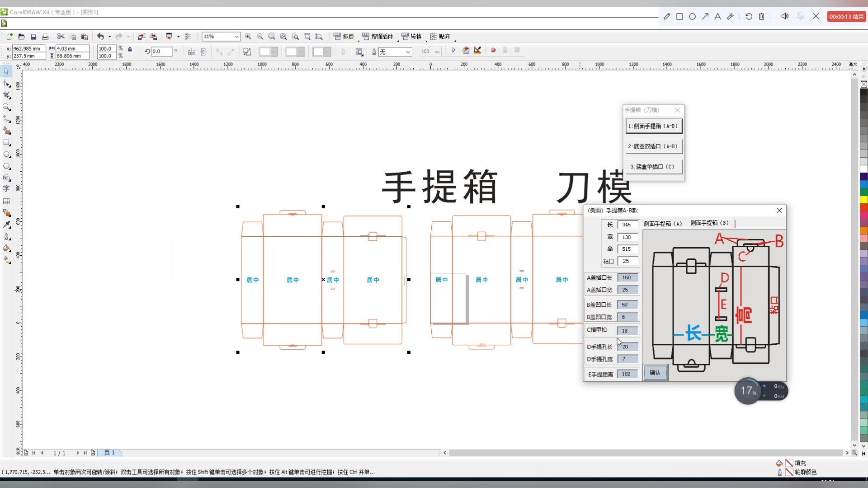Screen dimensions: 868x488
Task: Open the undo history dropdown arrow
Action: [109, 37]
